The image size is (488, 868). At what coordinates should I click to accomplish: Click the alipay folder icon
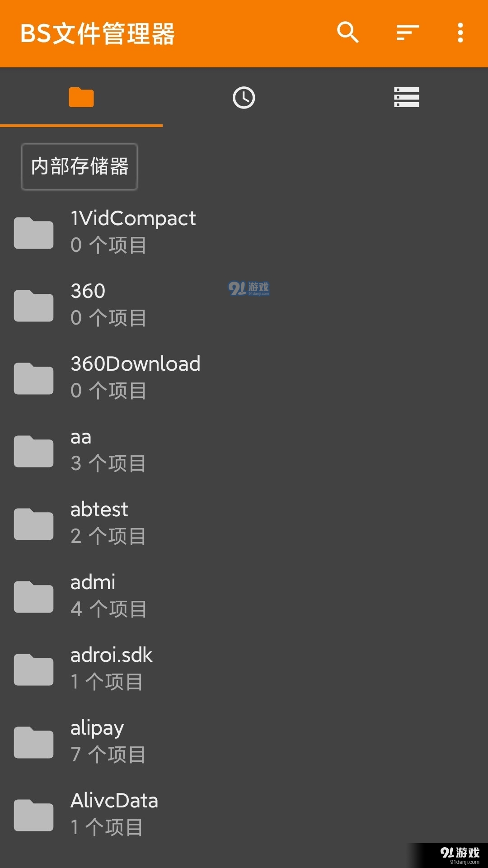tap(34, 742)
